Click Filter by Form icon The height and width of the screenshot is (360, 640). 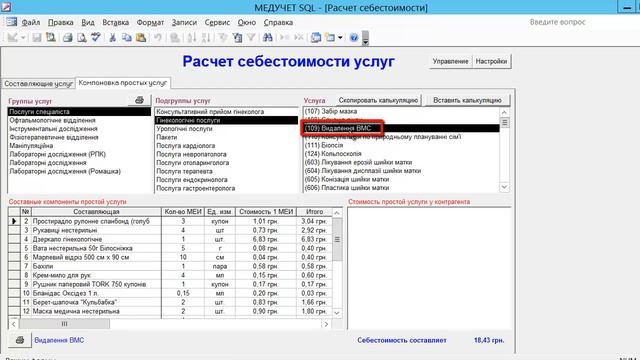click(x=237, y=38)
